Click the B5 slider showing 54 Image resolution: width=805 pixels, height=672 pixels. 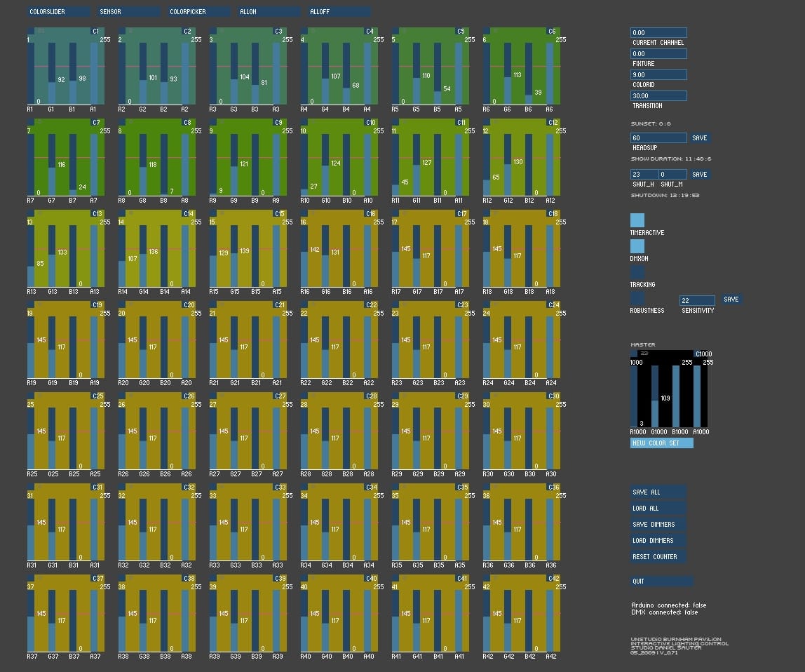pos(437,74)
